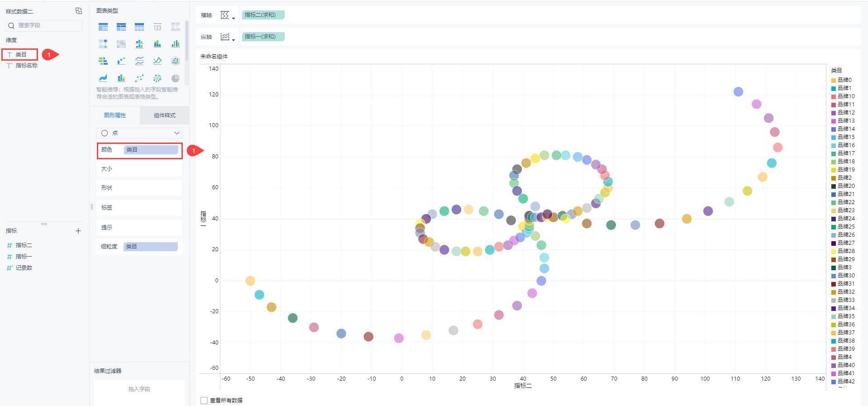
Task: Click the 纵轴 axis settings icon
Action: tap(225, 37)
